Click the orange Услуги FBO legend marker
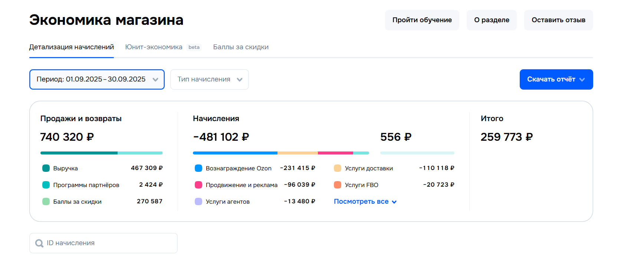 338,185
